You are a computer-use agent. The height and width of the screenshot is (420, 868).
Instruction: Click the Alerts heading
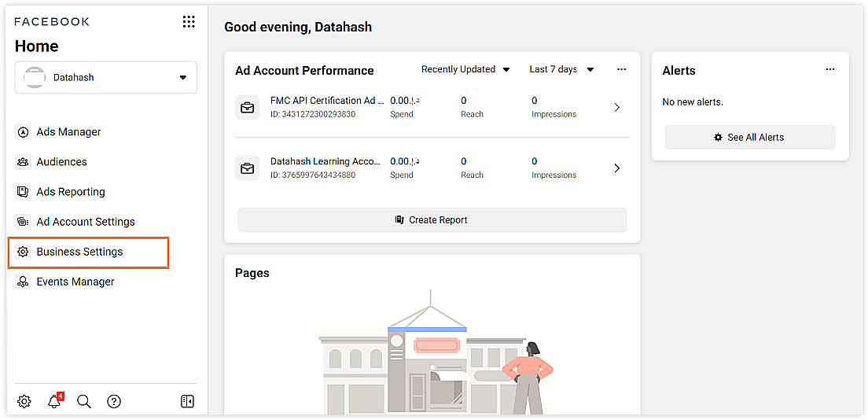[679, 70]
